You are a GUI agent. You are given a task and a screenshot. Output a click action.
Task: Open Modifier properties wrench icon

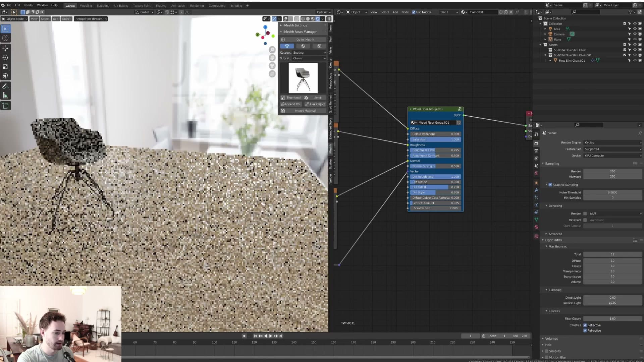click(536, 190)
